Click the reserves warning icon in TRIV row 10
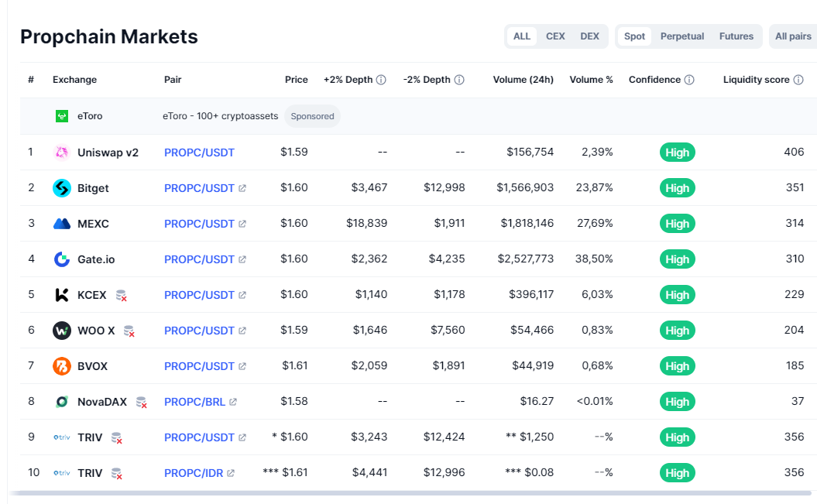The image size is (817, 504). [117, 474]
